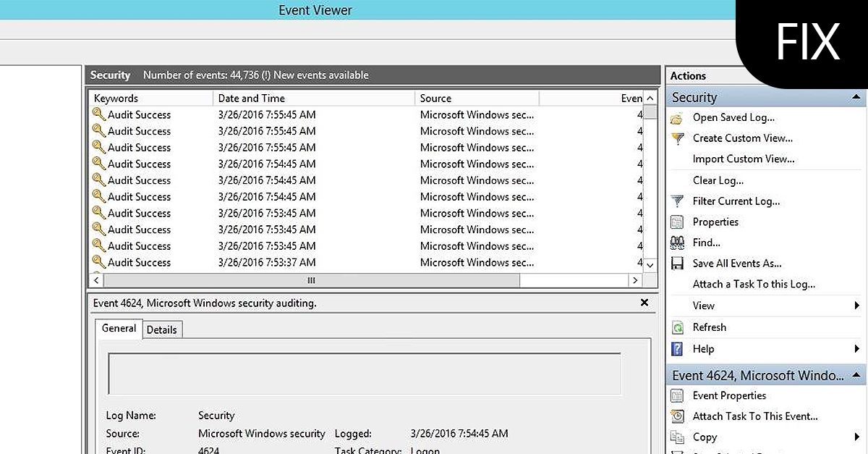Clear the Security log
The image size is (868, 454).
point(718,180)
